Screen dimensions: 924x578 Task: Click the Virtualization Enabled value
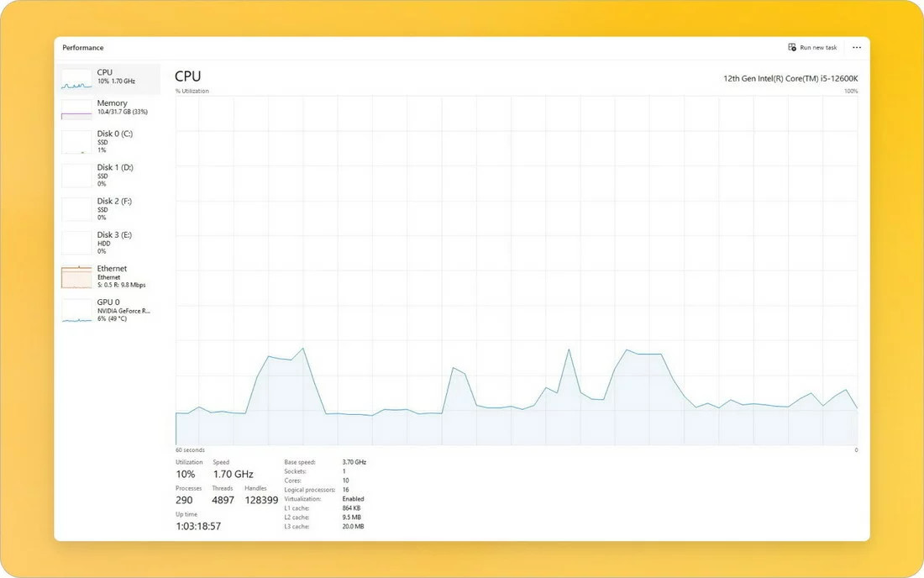pos(353,498)
